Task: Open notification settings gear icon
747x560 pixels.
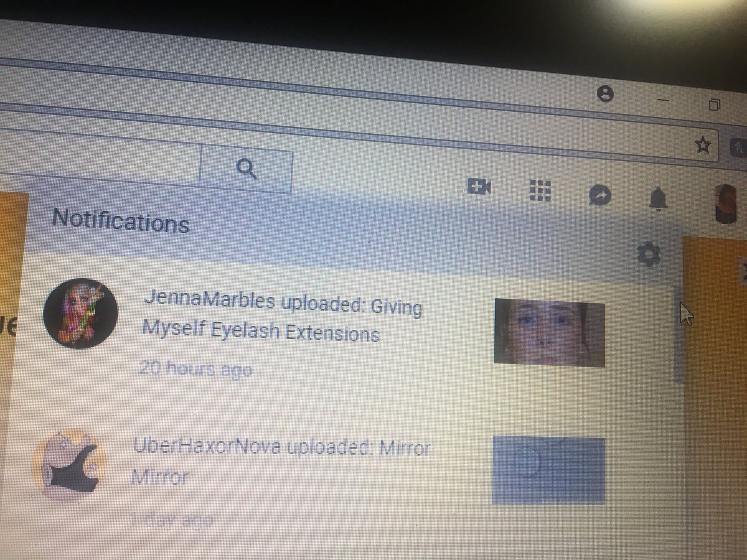Action: click(649, 254)
